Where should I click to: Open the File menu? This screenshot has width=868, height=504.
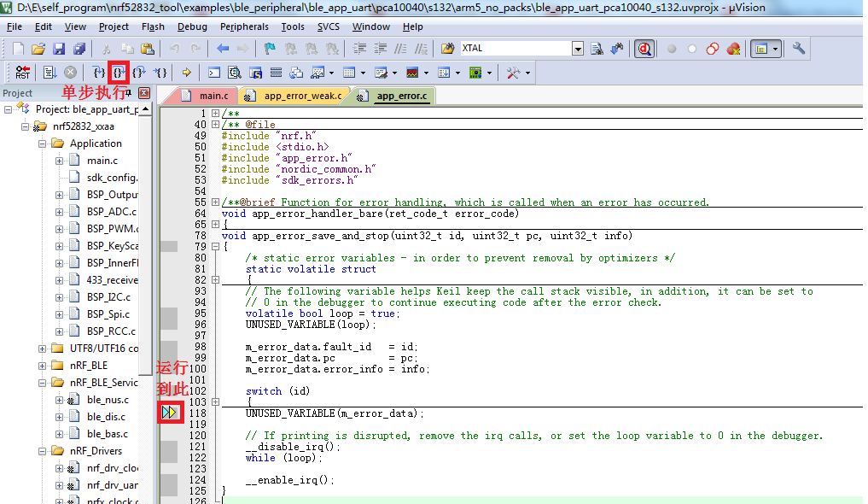pos(15,26)
